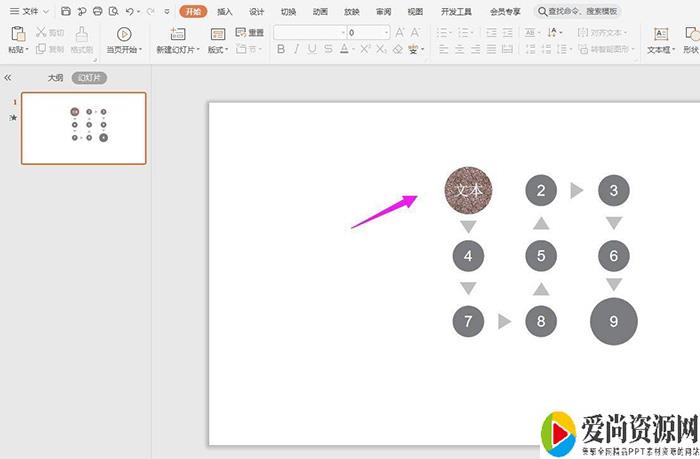Click the Reset (重置) button

point(250,32)
